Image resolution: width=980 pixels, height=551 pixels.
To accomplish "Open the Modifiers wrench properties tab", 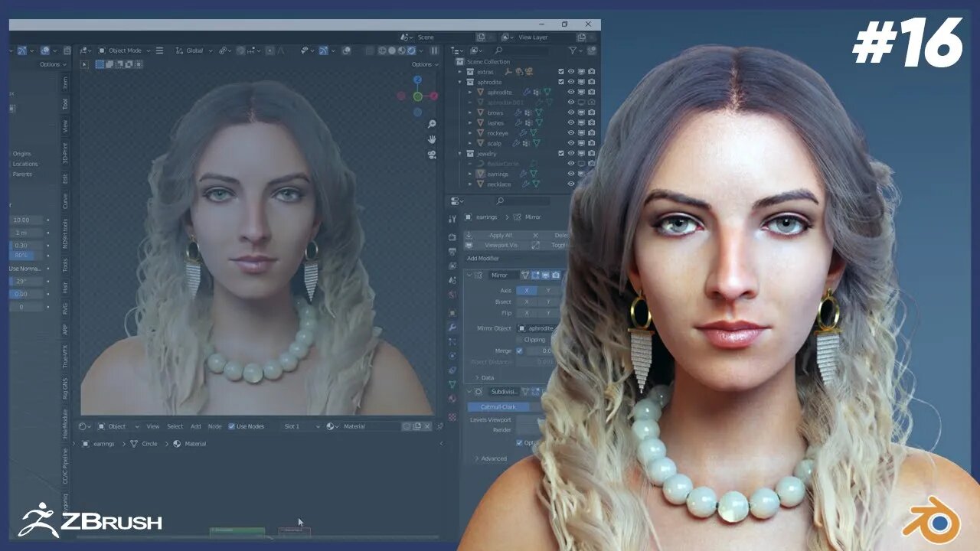I will [452, 327].
